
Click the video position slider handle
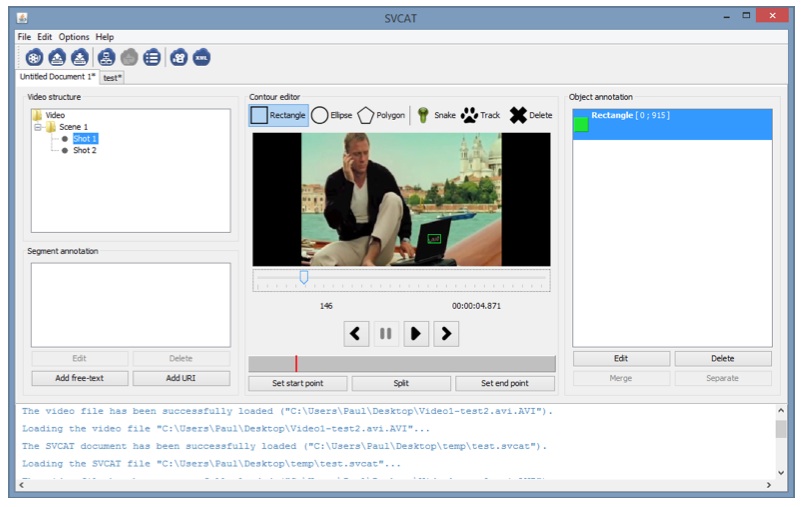click(303, 277)
